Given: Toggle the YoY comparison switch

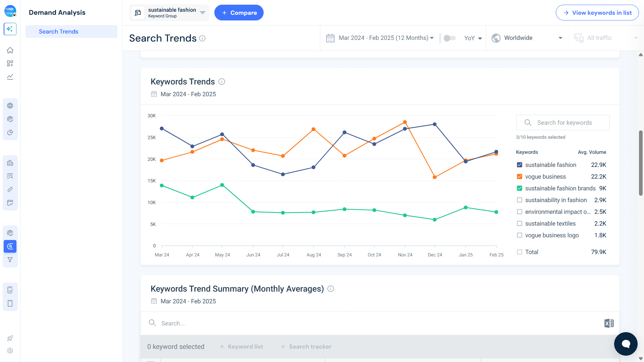Looking at the screenshot, I should 449,38.
